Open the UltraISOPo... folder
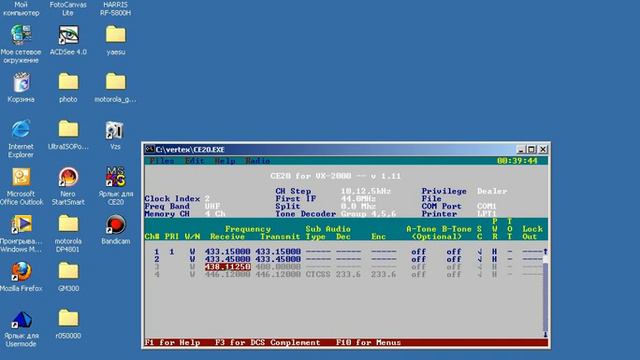 click(68, 134)
